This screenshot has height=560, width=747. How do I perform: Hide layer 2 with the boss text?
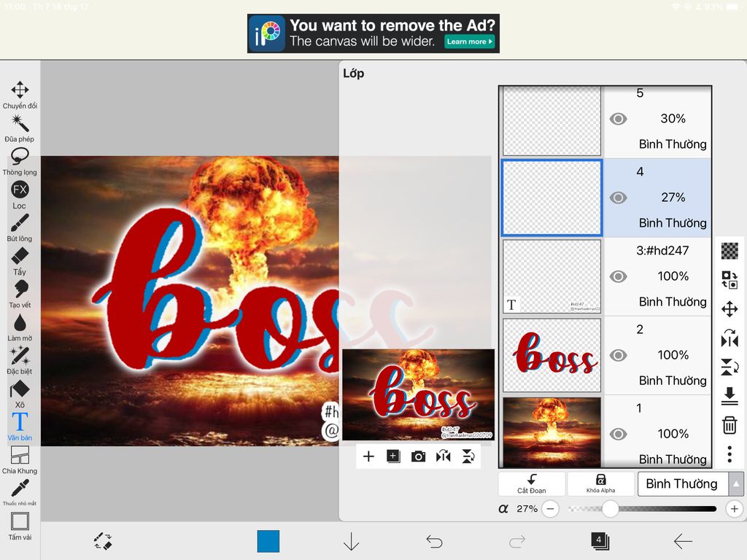618,355
